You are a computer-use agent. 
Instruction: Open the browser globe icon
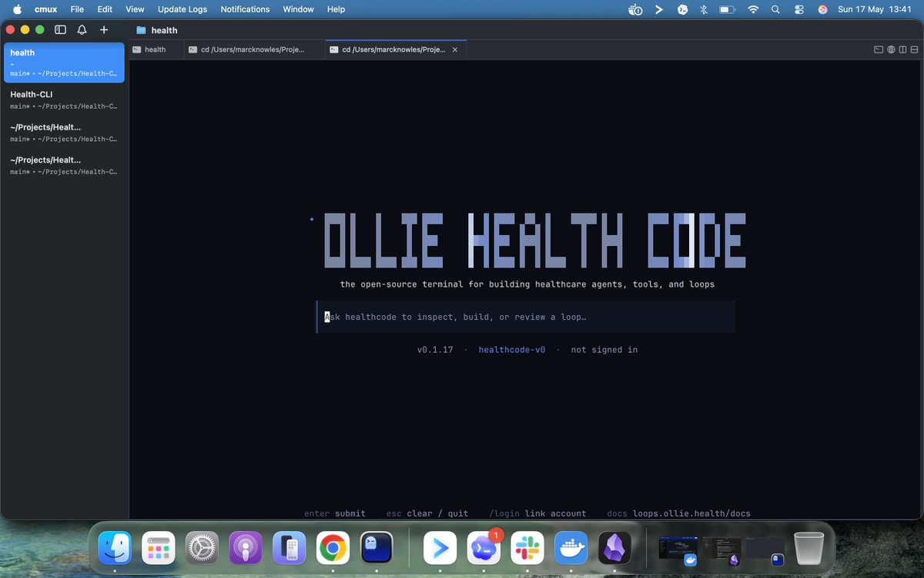[891, 49]
